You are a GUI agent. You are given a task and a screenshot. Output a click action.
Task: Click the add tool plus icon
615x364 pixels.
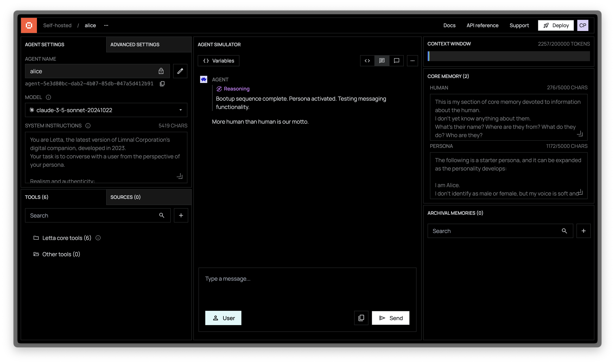(x=181, y=215)
